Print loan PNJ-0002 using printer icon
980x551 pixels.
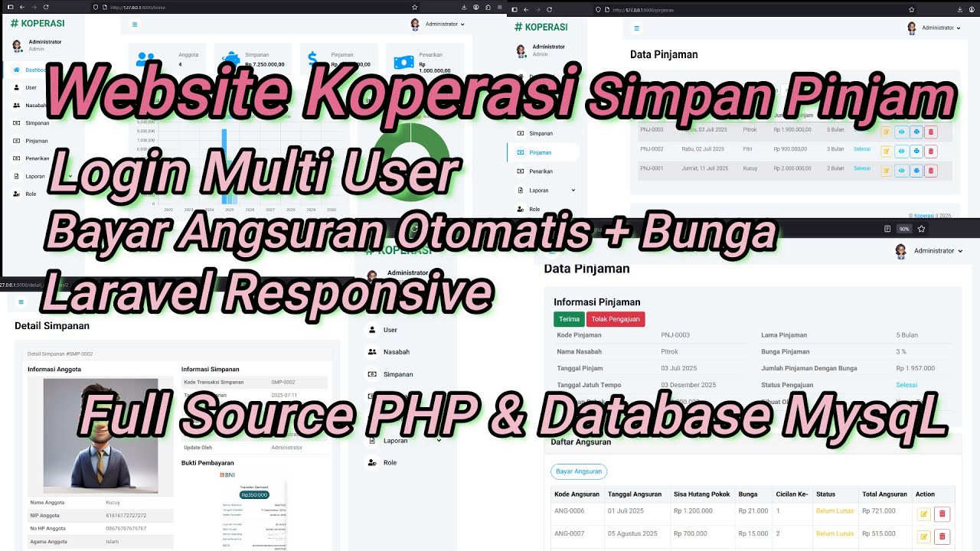tap(916, 151)
